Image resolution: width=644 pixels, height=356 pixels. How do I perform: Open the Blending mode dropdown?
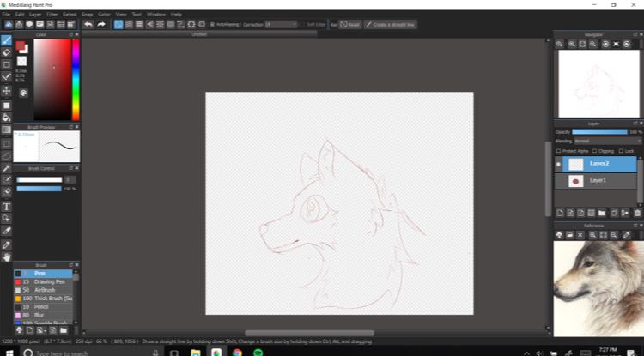click(607, 141)
